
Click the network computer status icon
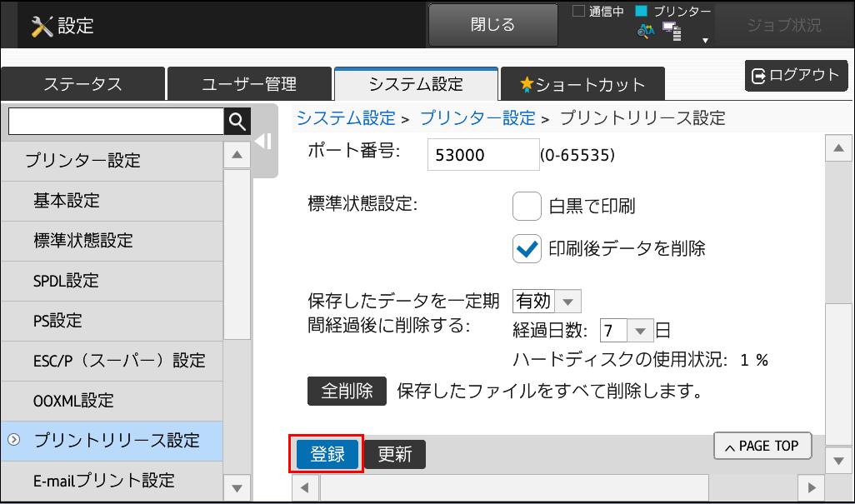(x=672, y=32)
